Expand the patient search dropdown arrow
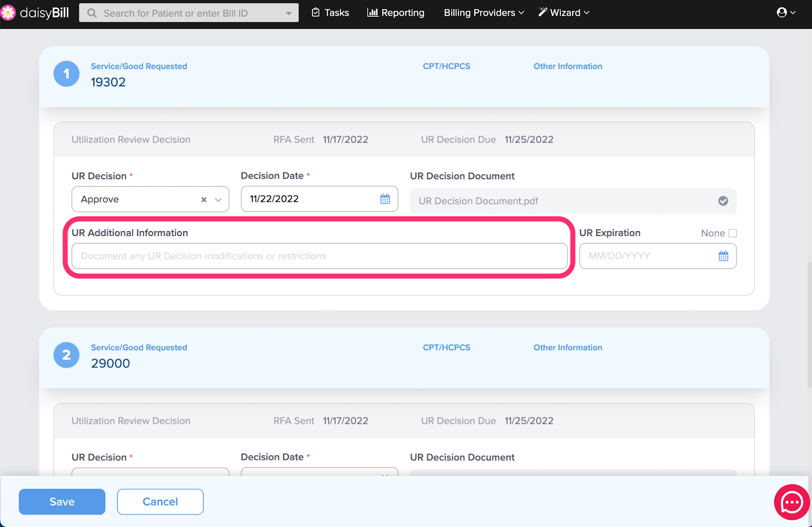Viewport: 812px width, 527px height. pyautogui.click(x=288, y=13)
